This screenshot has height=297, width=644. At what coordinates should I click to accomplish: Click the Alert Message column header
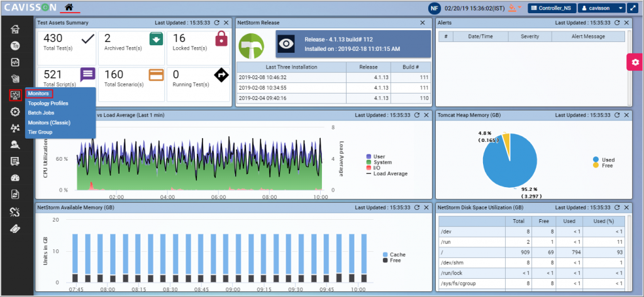(x=588, y=36)
